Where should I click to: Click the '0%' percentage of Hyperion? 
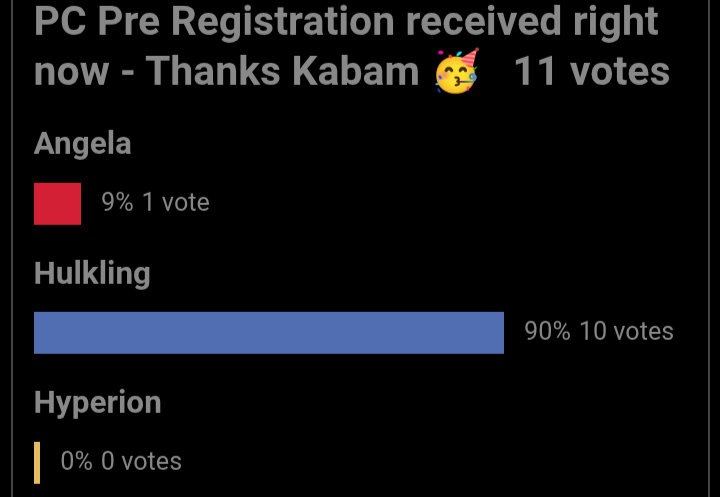pyautogui.click(x=77, y=461)
